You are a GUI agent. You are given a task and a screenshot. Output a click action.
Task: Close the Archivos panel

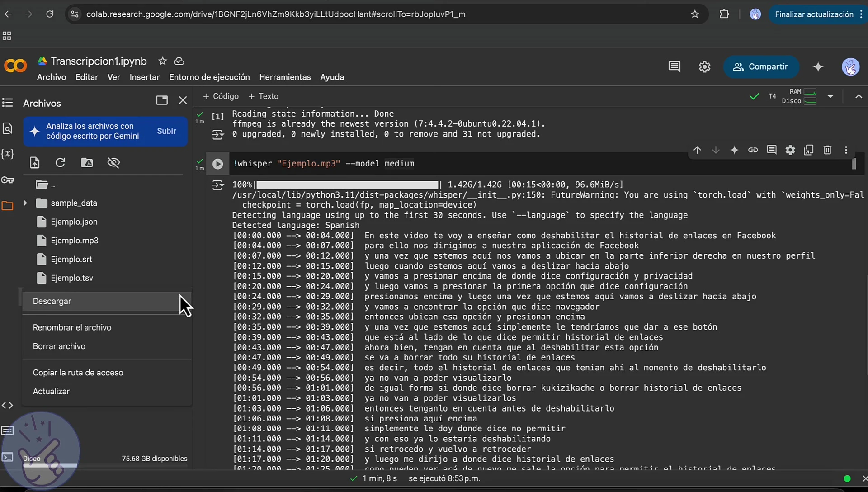[183, 100]
